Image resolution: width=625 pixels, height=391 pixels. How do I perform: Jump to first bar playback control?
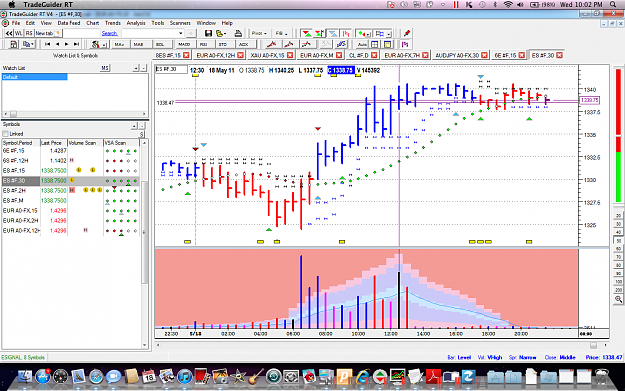[47, 44]
